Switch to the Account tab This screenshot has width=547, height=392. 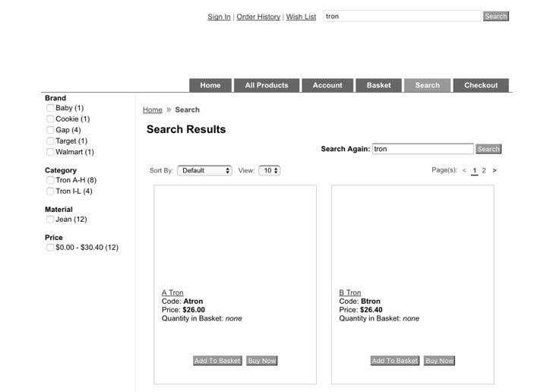[327, 85]
